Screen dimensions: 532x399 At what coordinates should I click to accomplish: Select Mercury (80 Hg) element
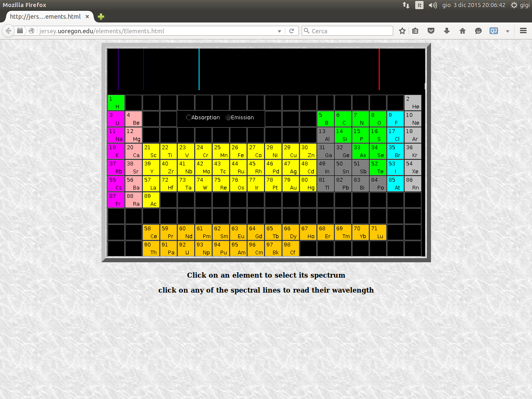pyautogui.click(x=308, y=184)
